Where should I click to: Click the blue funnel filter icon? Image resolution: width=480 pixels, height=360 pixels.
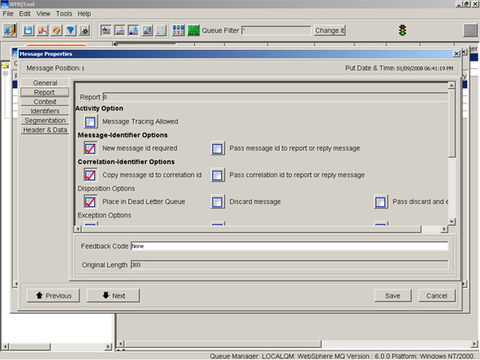tap(70, 30)
